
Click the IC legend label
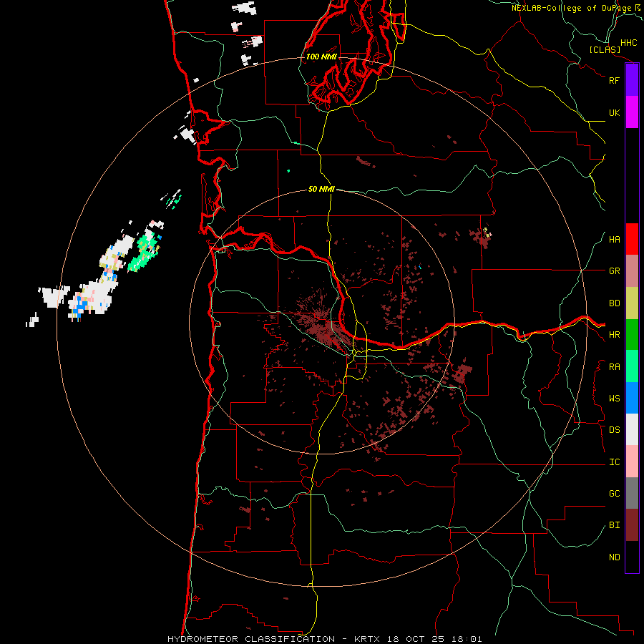coord(615,462)
